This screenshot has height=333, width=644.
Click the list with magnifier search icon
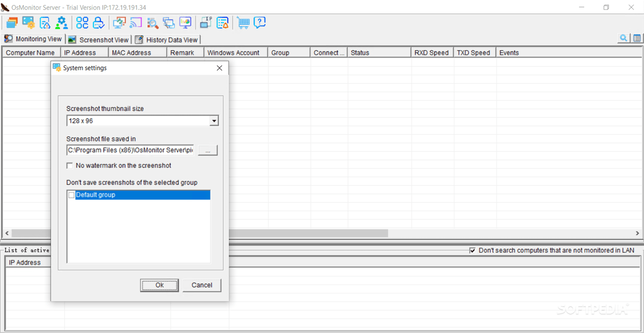pyautogui.click(x=152, y=23)
